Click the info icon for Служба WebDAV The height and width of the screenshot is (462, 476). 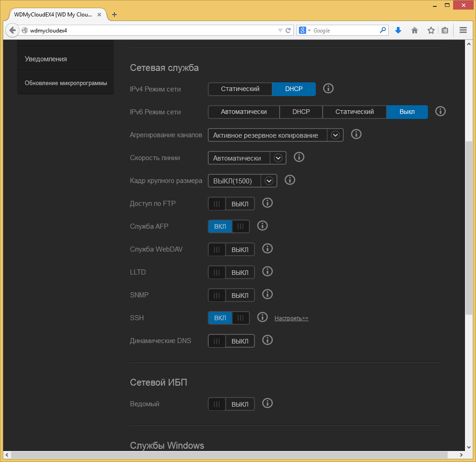(x=267, y=248)
